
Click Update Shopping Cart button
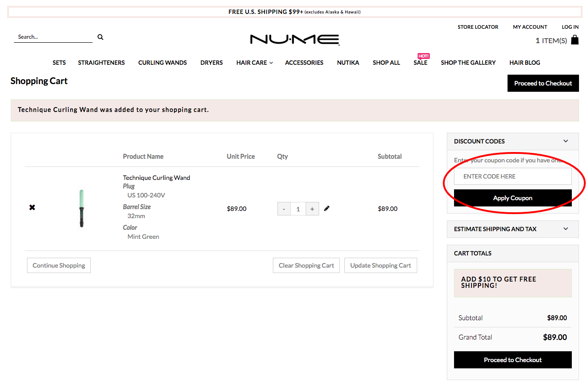pos(381,265)
